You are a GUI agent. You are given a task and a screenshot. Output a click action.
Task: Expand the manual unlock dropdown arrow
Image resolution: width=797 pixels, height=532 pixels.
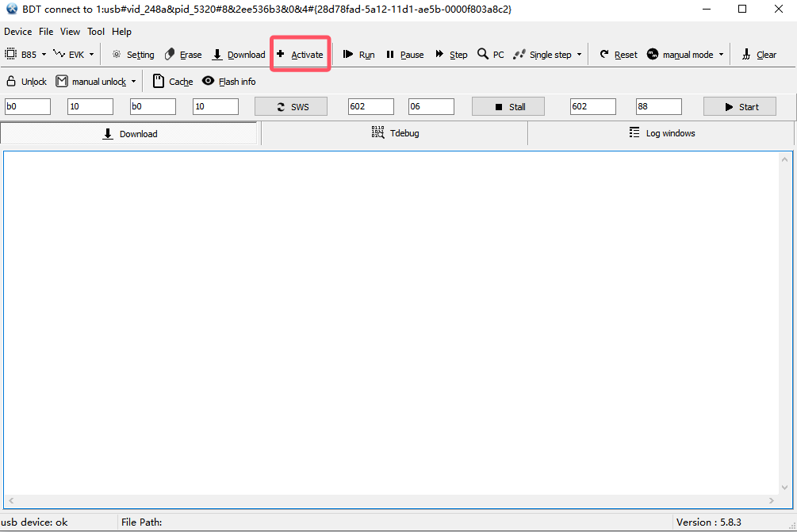[x=134, y=82]
